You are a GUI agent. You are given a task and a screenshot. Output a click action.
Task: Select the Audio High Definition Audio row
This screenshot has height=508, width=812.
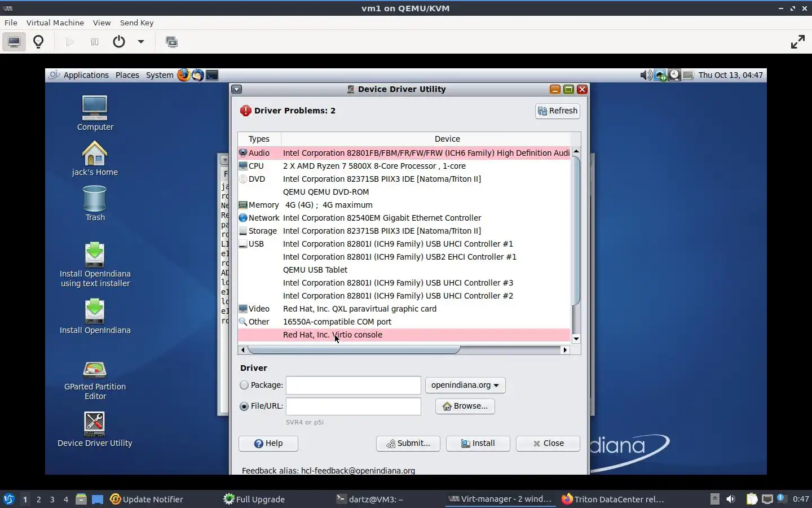404,153
